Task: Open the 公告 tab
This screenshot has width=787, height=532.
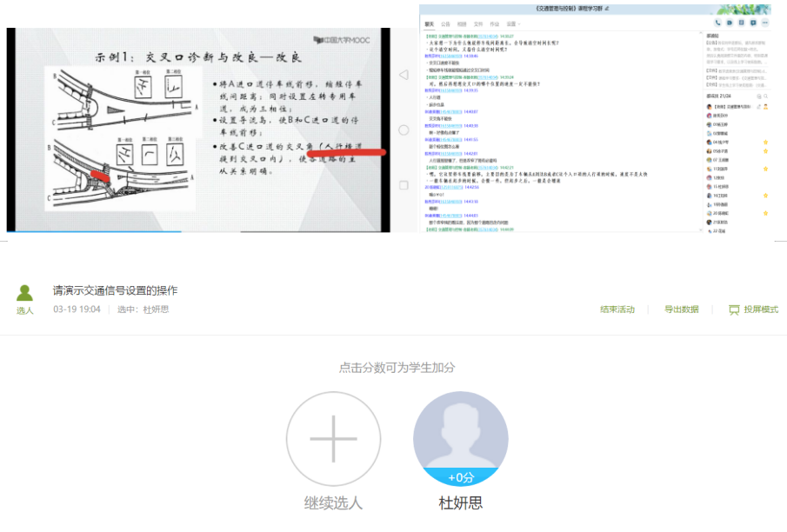Action: (x=446, y=24)
